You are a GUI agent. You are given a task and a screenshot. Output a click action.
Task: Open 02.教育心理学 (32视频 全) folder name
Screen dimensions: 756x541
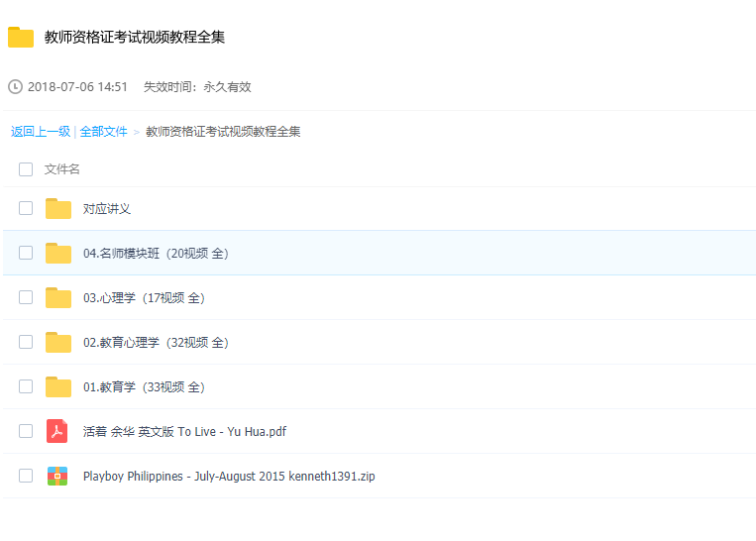pos(156,343)
